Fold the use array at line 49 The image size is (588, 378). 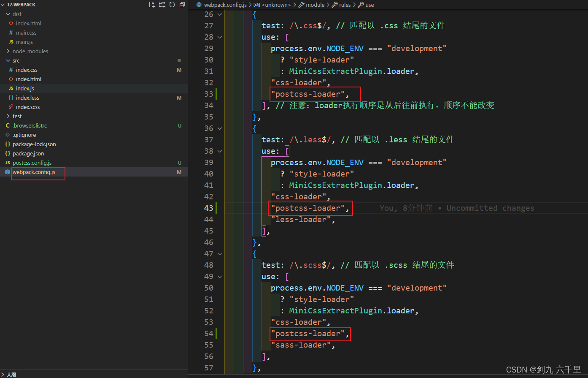coord(220,277)
